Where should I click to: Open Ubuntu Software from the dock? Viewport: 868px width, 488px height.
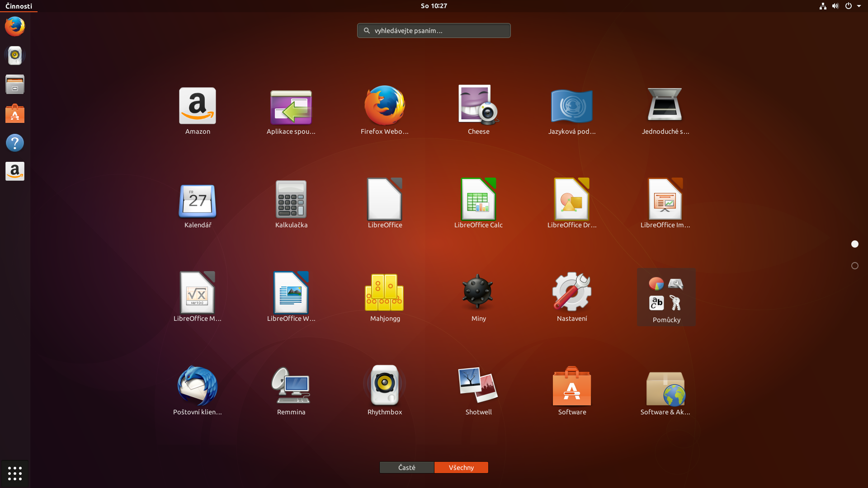pos(15,113)
